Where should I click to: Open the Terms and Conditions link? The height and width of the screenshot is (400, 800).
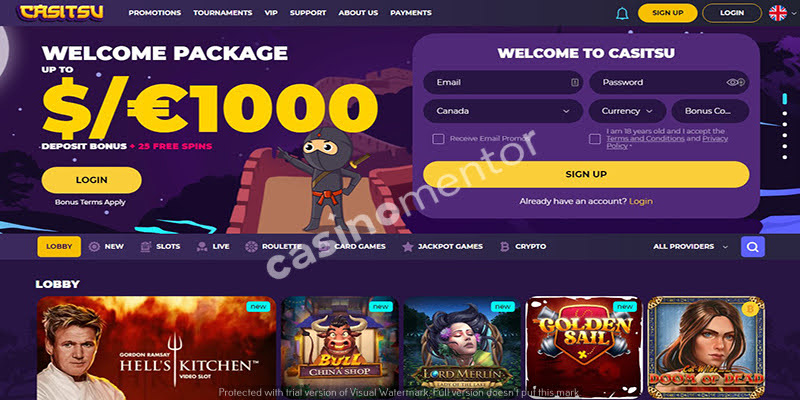pos(645,139)
